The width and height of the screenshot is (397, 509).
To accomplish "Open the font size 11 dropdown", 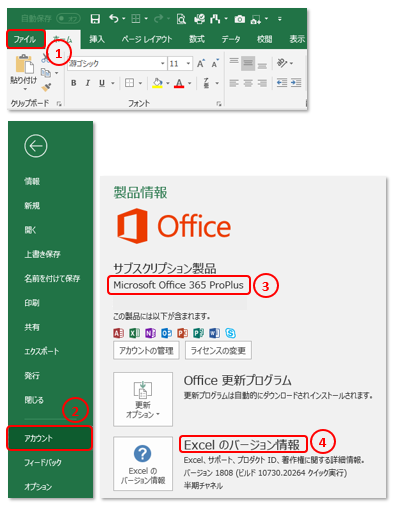I will 188,63.
